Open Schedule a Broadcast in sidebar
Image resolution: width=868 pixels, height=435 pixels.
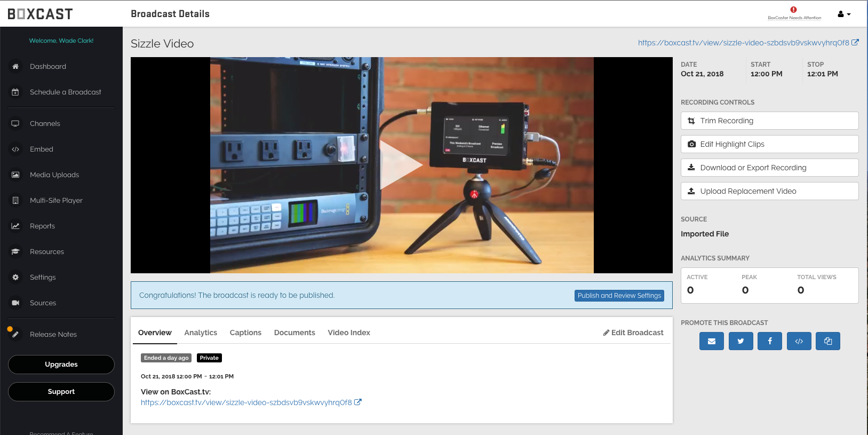tap(65, 92)
